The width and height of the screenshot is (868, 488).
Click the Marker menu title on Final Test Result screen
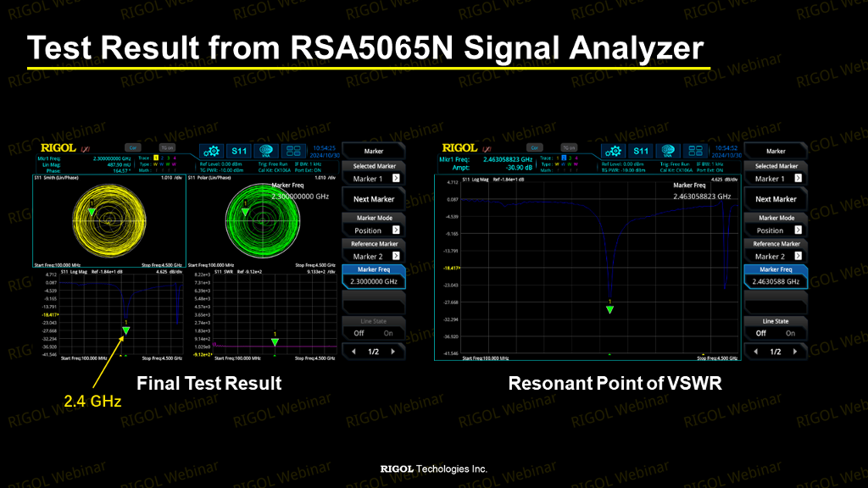[x=374, y=151]
